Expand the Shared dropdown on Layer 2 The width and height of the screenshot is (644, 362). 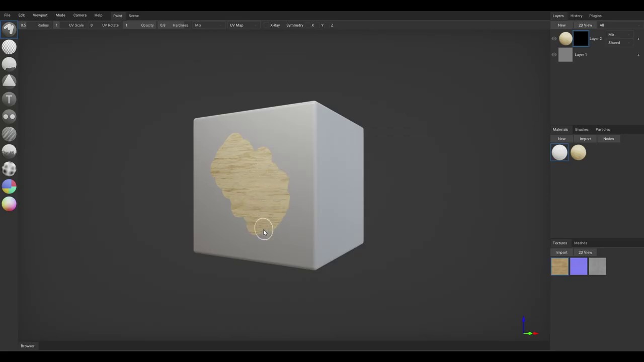tap(619, 43)
